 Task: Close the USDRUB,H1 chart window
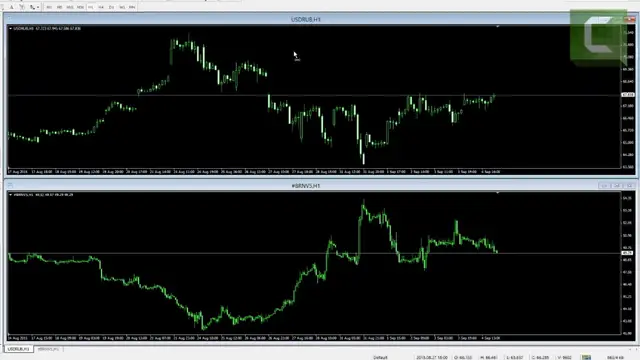coord(631,19)
